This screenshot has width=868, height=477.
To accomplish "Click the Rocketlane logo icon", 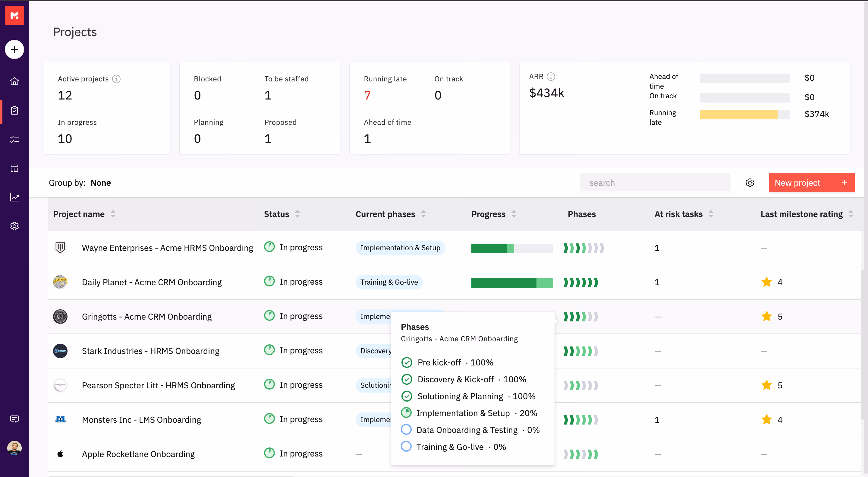I will pos(14,15).
